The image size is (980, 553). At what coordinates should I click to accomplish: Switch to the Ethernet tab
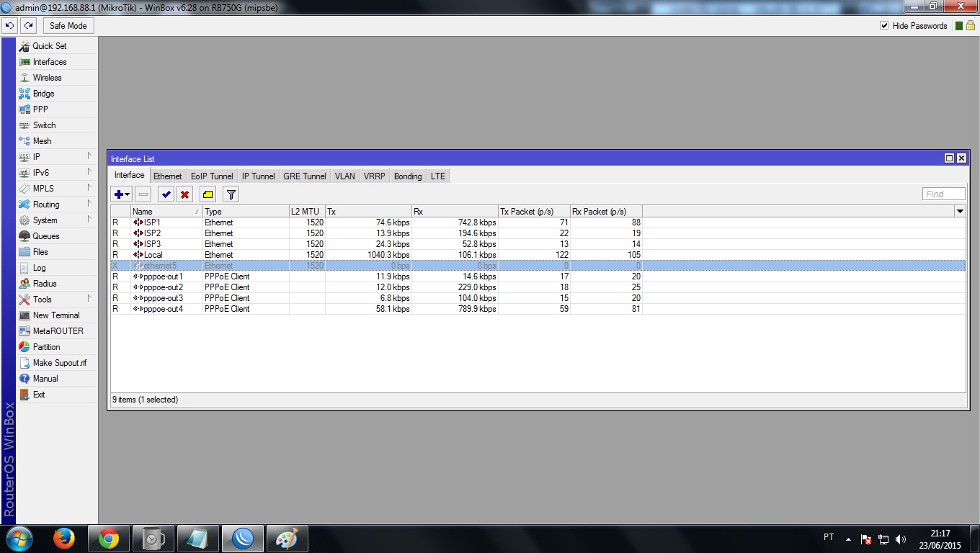(168, 176)
